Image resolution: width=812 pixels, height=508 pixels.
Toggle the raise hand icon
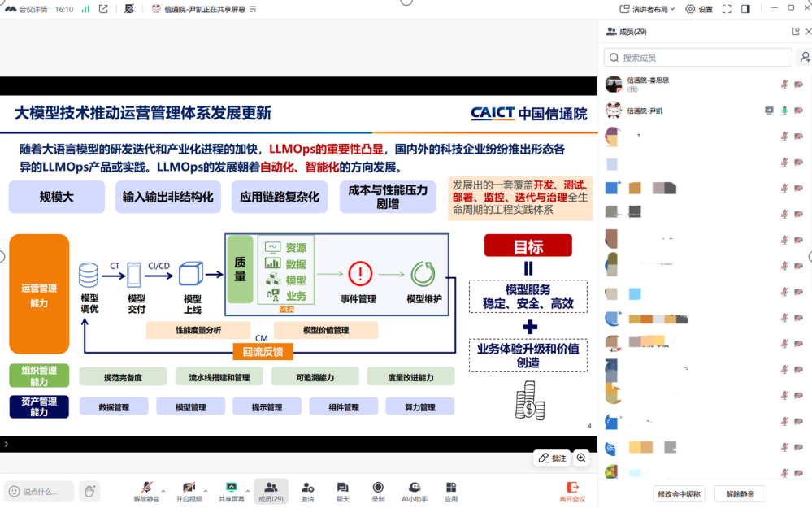(x=89, y=491)
